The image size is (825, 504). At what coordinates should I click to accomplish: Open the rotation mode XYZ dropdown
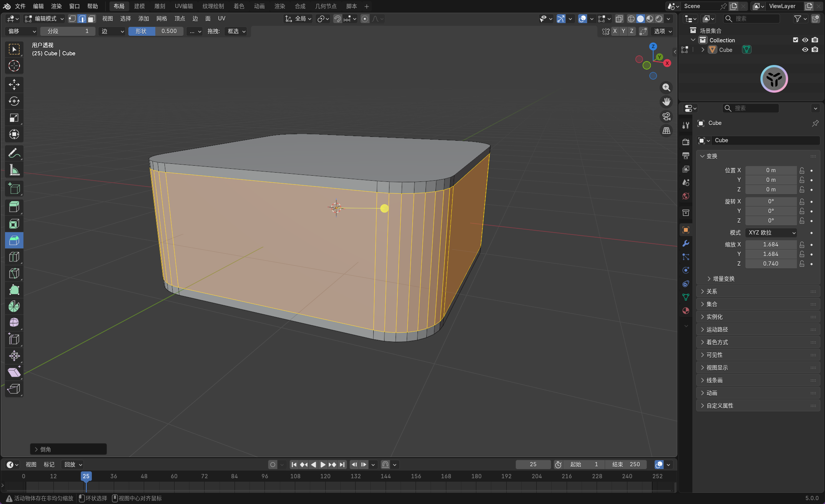click(771, 233)
